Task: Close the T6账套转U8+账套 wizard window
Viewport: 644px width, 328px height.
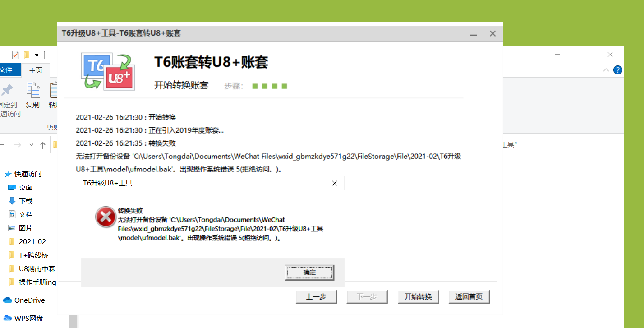Action: click(492, 34)
